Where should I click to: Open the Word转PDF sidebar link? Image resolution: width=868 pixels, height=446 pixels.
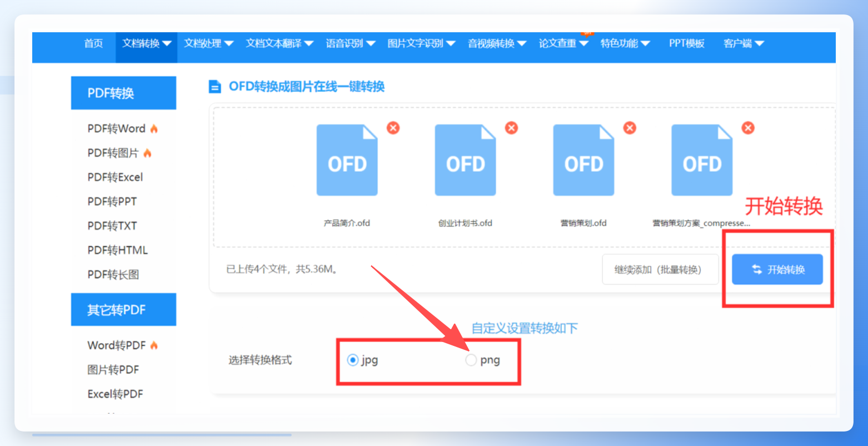pyautogui.click(x=116, y=345)
